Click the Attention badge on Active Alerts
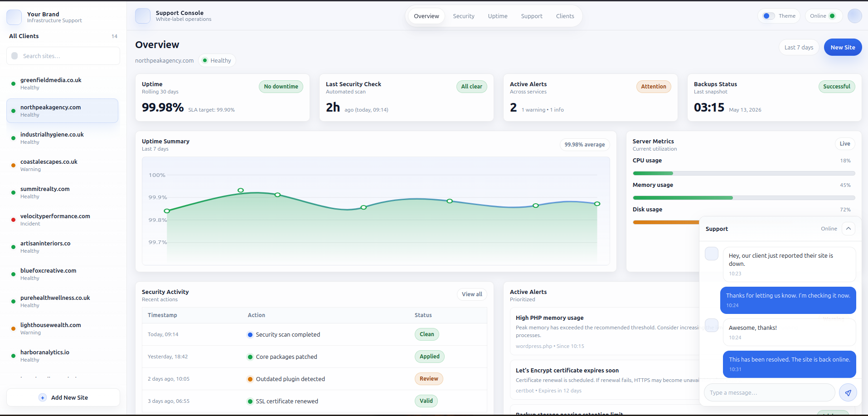 coord(654,87)
